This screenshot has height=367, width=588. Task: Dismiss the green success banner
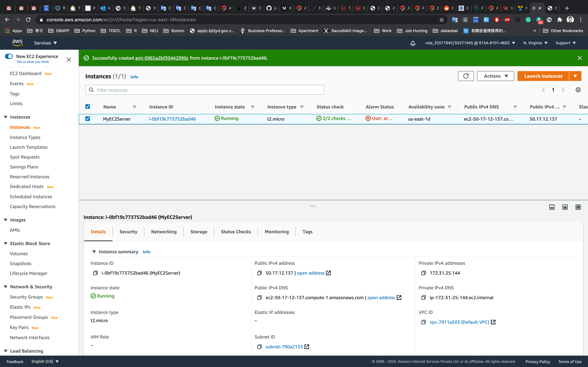pos(579,58)
